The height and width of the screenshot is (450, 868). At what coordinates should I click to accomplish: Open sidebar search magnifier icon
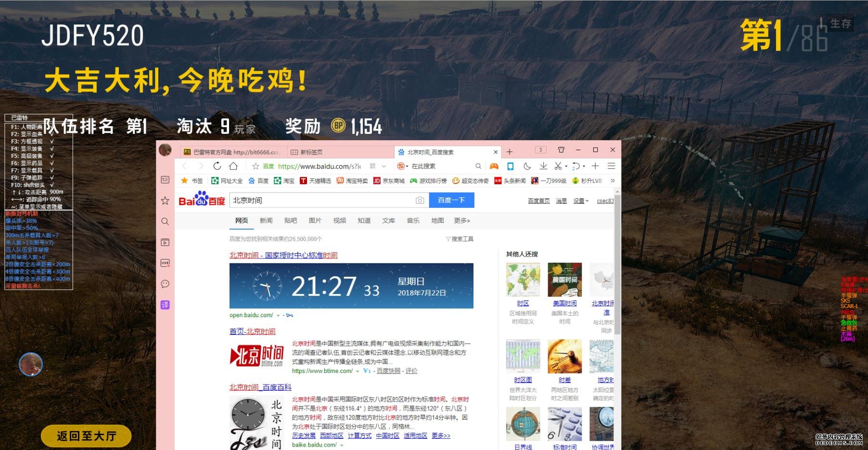point(165,221)
